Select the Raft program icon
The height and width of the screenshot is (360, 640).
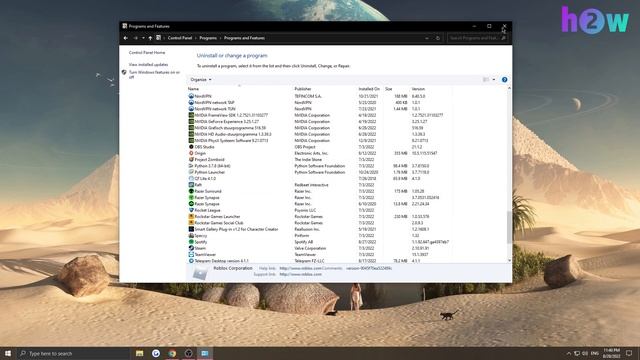click(x=191, y=184)
